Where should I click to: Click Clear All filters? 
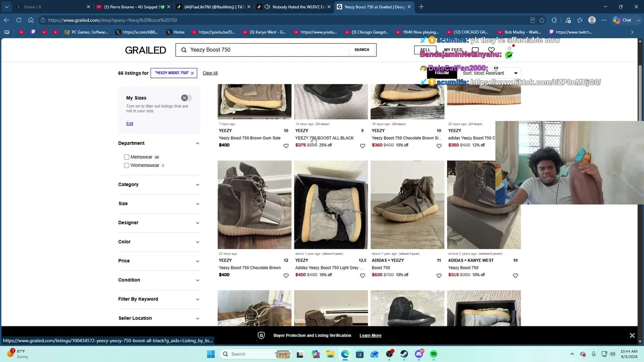coord(210,73)
